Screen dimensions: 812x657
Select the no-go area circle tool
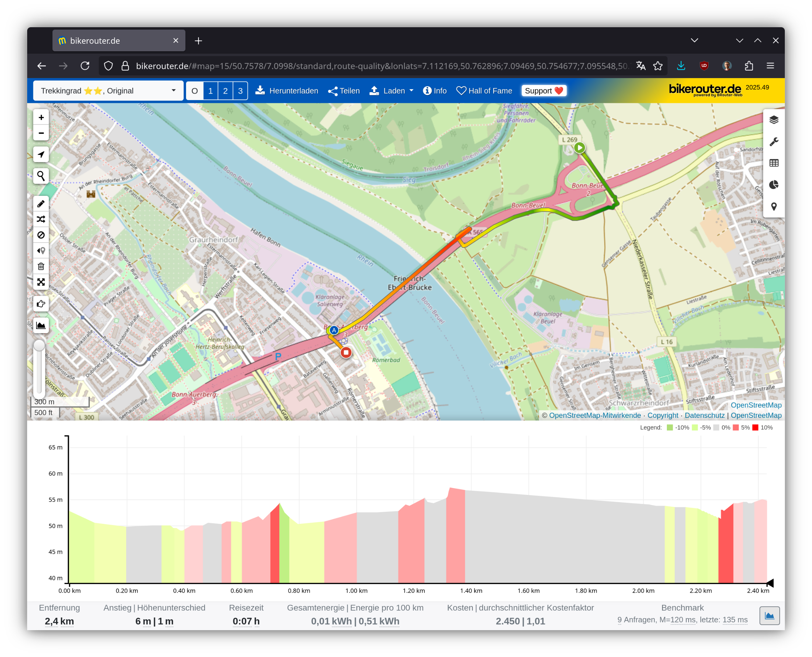[41, 235]
